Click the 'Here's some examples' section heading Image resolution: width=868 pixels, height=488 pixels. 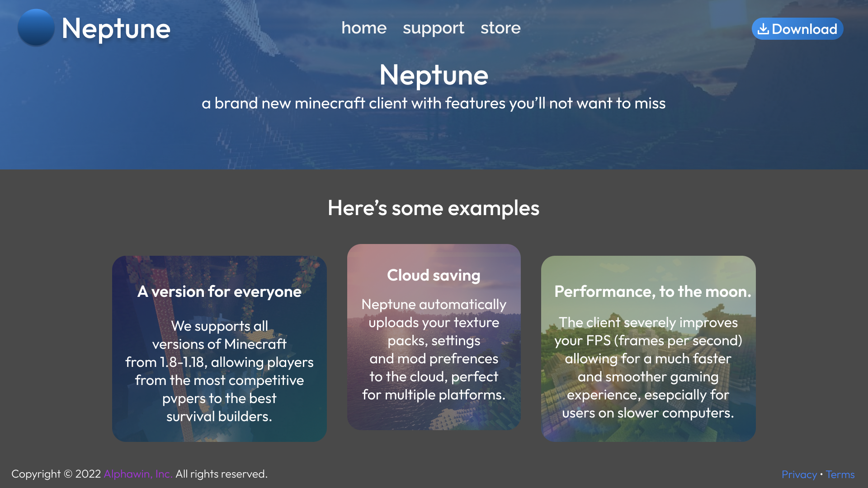434,208
